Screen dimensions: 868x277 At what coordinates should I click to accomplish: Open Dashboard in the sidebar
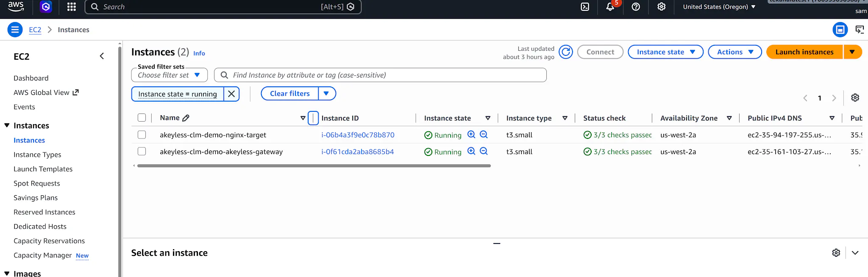coord(31,78)
